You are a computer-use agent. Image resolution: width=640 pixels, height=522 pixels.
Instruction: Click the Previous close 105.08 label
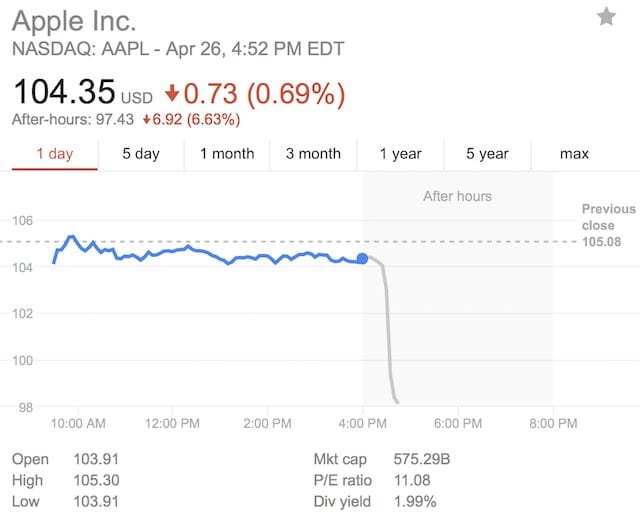(608, 225)
